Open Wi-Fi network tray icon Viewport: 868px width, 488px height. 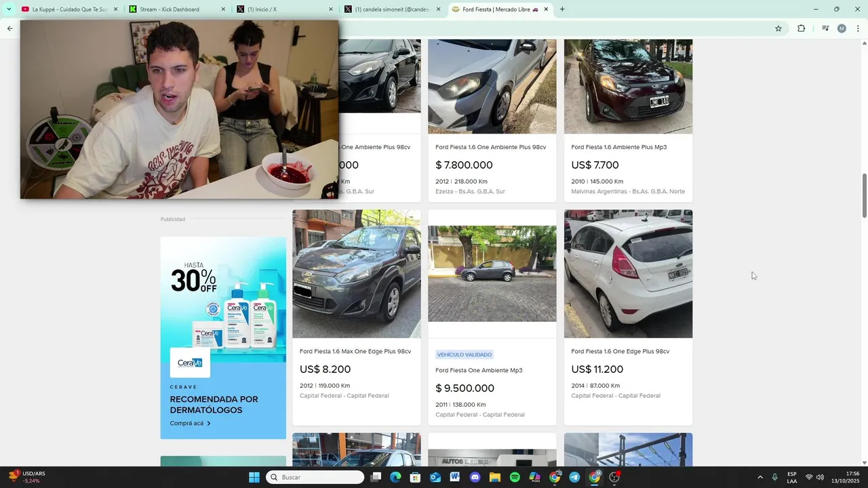point(808,477)
